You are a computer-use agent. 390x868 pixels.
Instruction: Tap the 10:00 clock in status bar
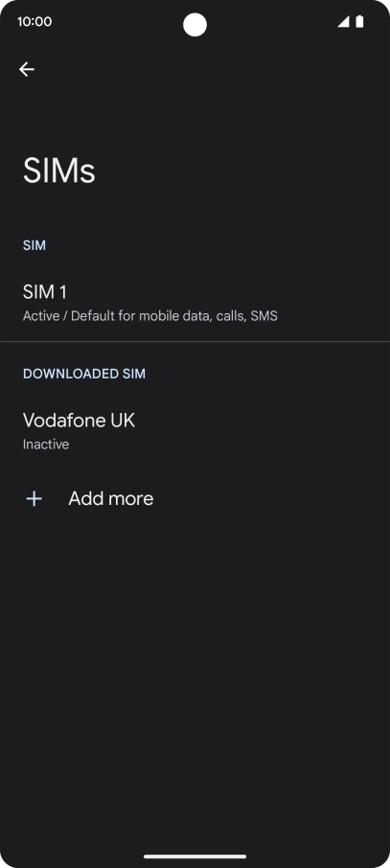[34, 22]
